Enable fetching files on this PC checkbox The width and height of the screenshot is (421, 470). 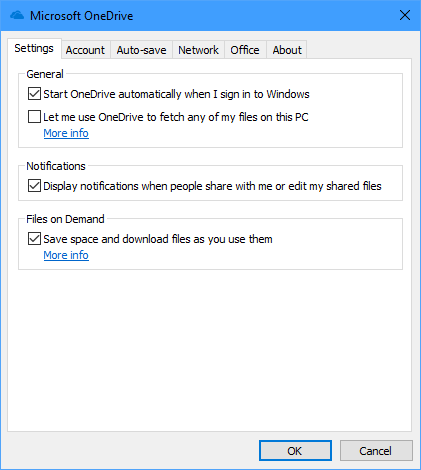34,117
